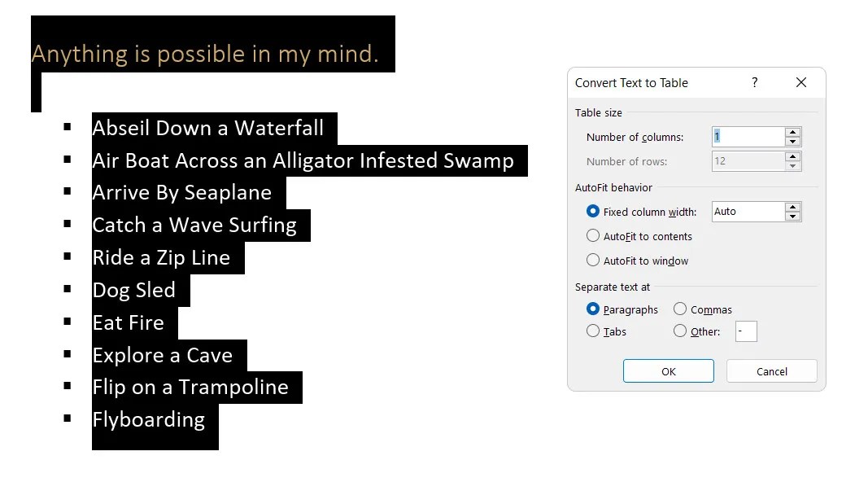
Task: Increase number of columns with up arrow
Action: click(x=792, y=133)
